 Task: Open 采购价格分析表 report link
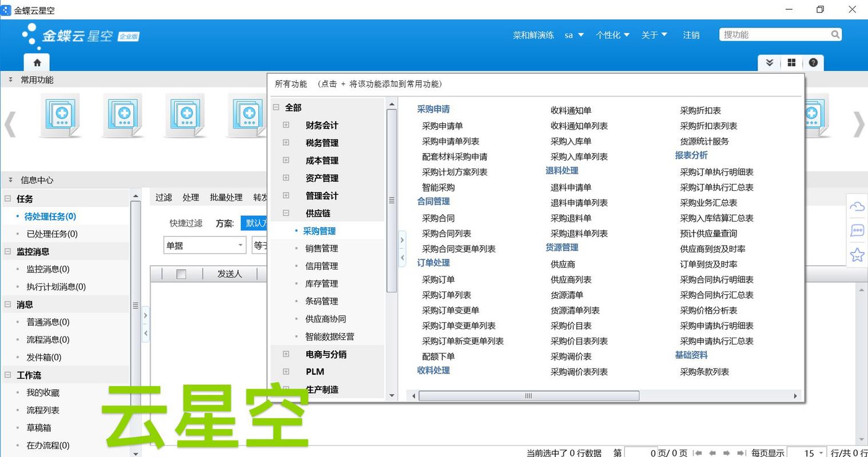click(708, 310)
